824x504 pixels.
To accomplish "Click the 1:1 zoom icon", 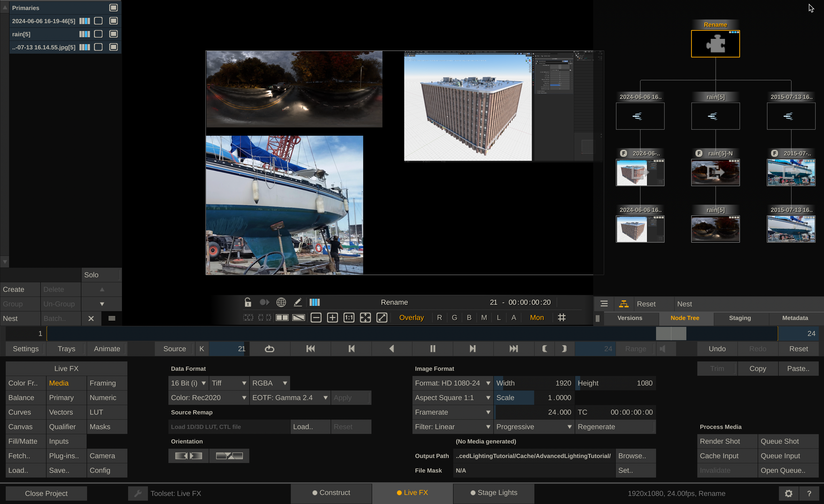I will coord(349,318).
